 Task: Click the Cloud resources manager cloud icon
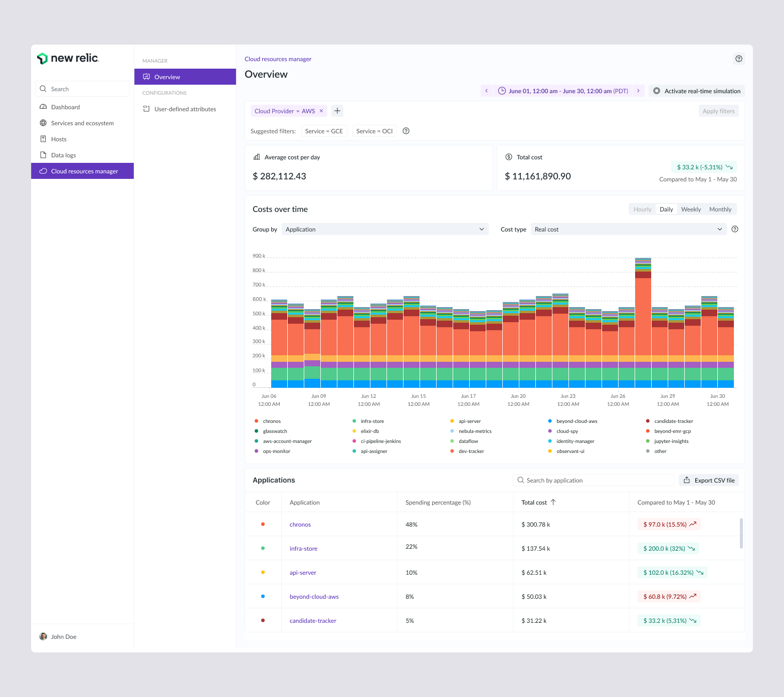click(43, 171)
